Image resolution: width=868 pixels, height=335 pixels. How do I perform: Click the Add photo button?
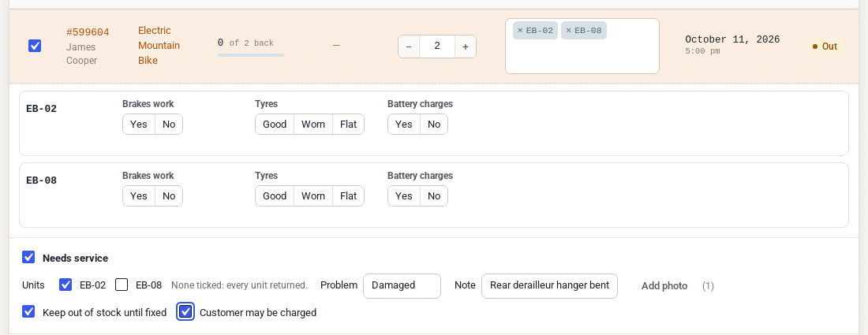(664, 286)
